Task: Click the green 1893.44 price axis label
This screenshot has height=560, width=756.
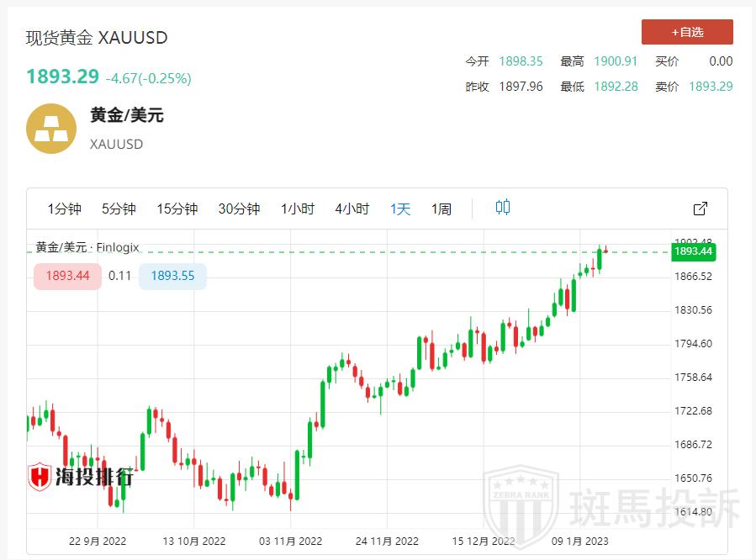Action: point(693,251)
